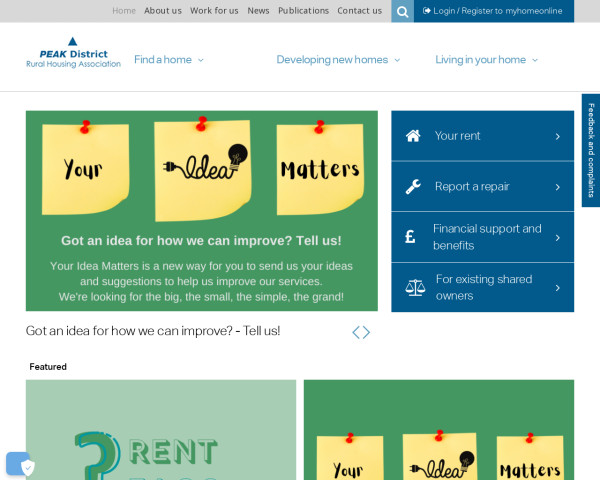
Task: Open the Feedback and complaints side tab
Action: 591,150
